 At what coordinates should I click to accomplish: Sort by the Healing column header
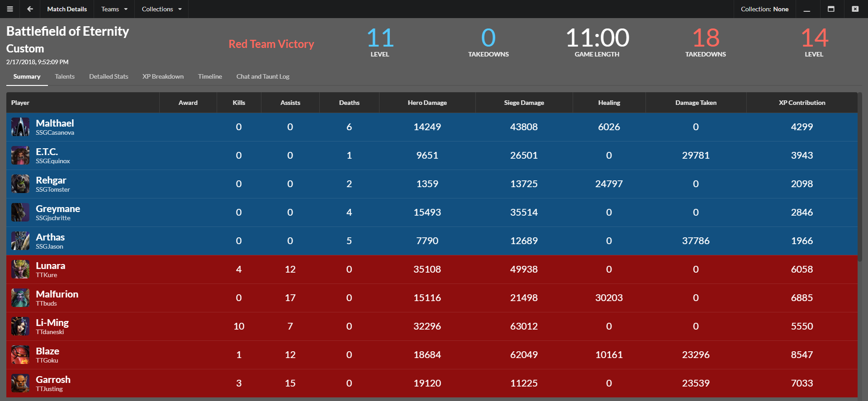tap(609, 103)
